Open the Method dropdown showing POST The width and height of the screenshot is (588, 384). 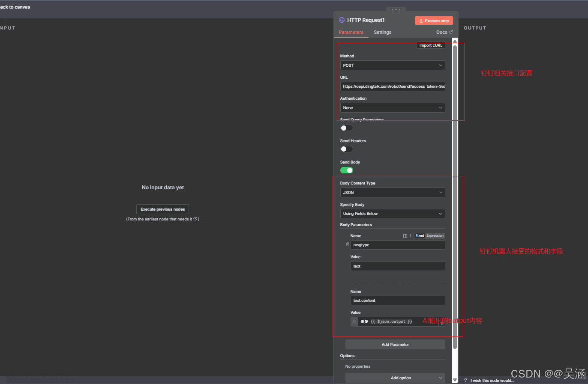(393, 65)
